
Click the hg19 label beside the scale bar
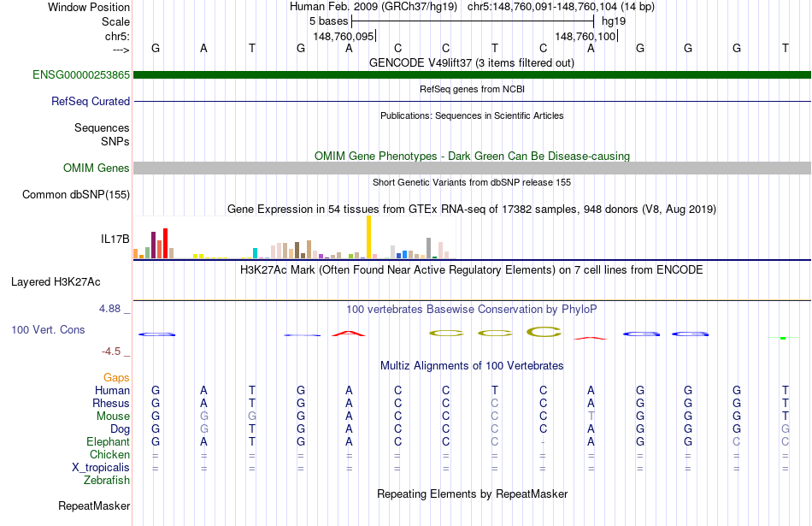point(614,21)
